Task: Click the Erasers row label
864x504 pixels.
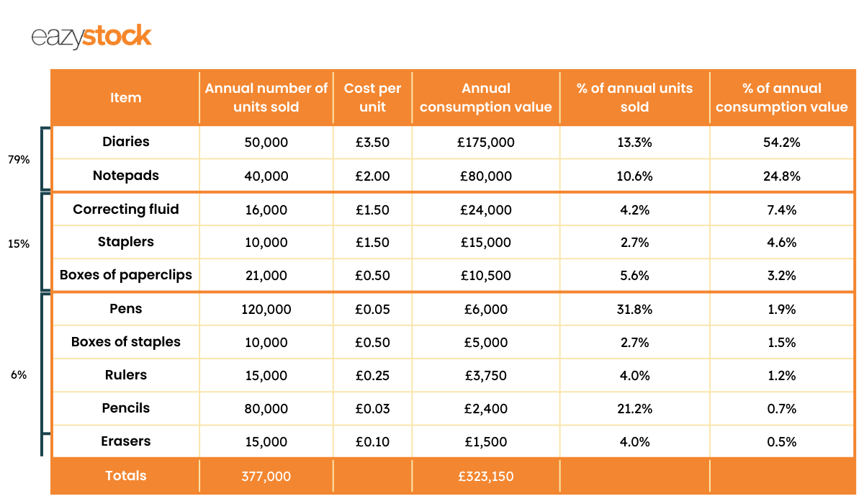Action: click(x=126, y=441)
